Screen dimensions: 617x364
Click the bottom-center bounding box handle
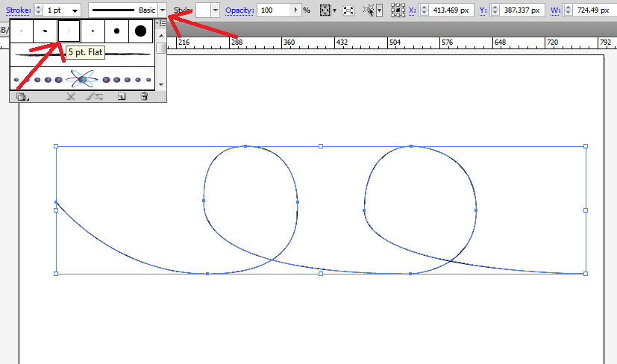[x=321, y=274]
